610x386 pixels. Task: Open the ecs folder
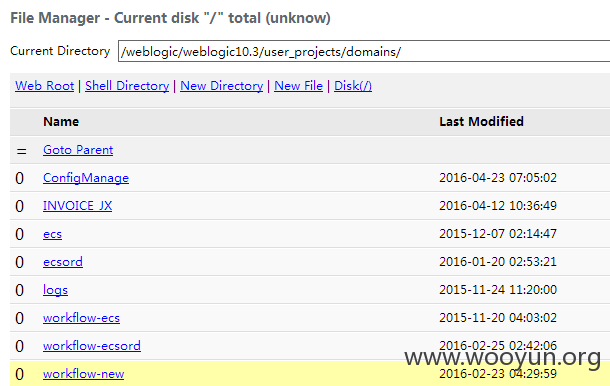pos(52,234)
